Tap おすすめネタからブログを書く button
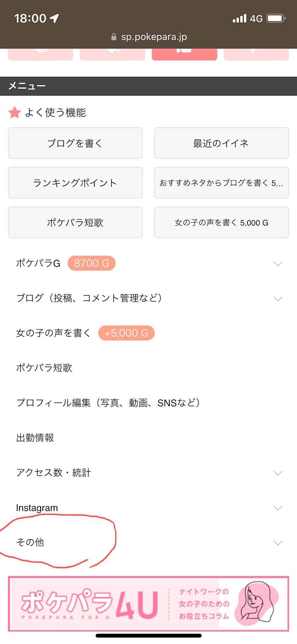The width and height of the screenshot is (297, 644). 221,183
